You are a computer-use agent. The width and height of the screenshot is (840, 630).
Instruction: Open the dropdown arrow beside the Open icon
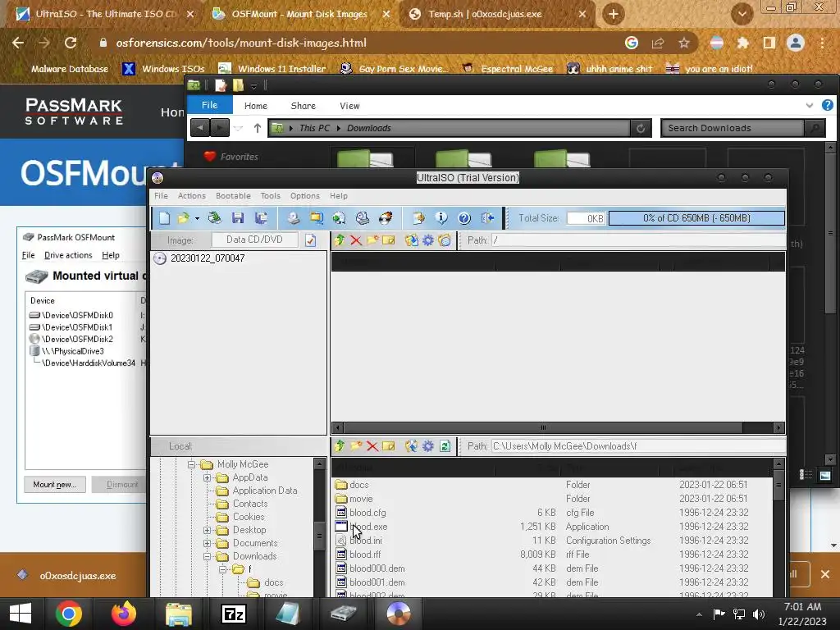pyautogui.click(x=197, y=218)
